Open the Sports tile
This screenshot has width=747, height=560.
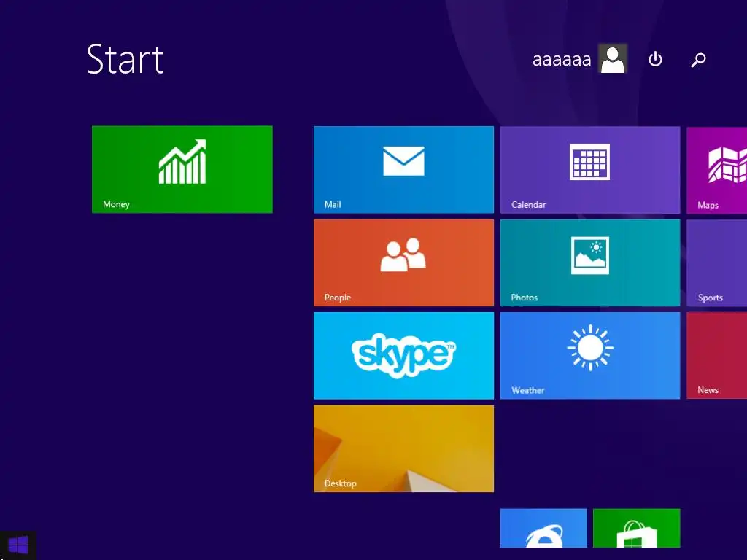point(717,262)
